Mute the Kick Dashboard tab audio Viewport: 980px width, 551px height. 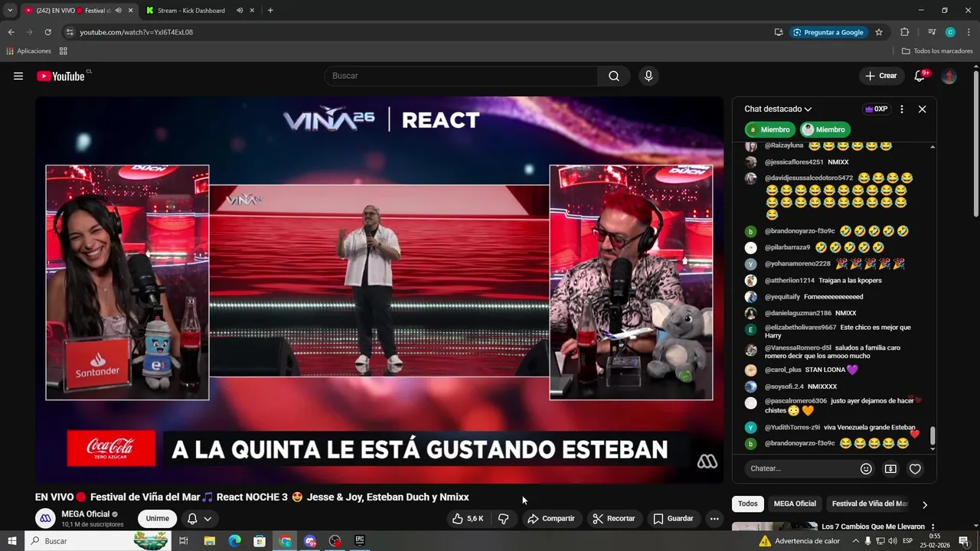[x=240, y=11]
